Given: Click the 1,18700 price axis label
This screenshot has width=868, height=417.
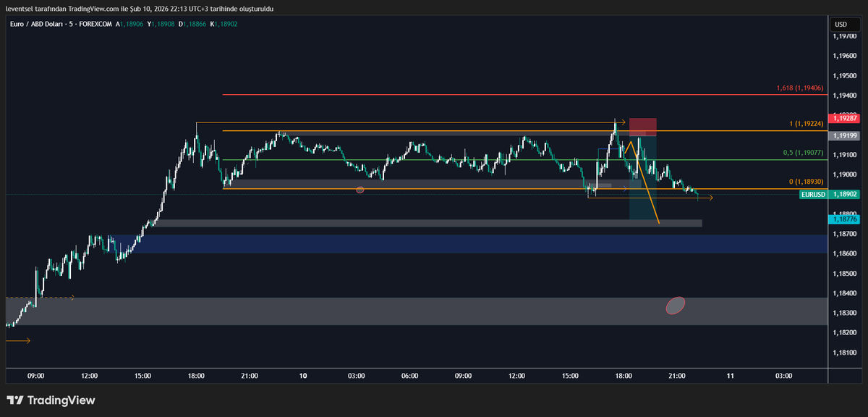Looking at the screenshot, I should [x=845, y=234].
